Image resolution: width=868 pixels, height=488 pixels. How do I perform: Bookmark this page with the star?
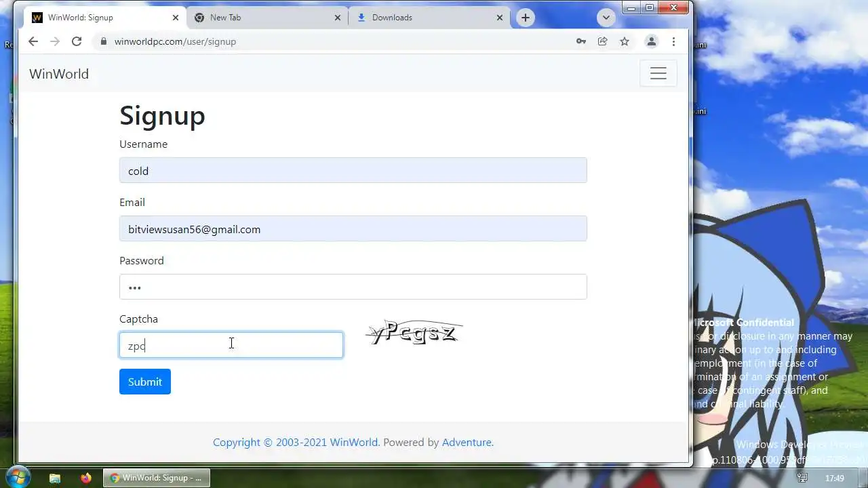pos(625,41)
